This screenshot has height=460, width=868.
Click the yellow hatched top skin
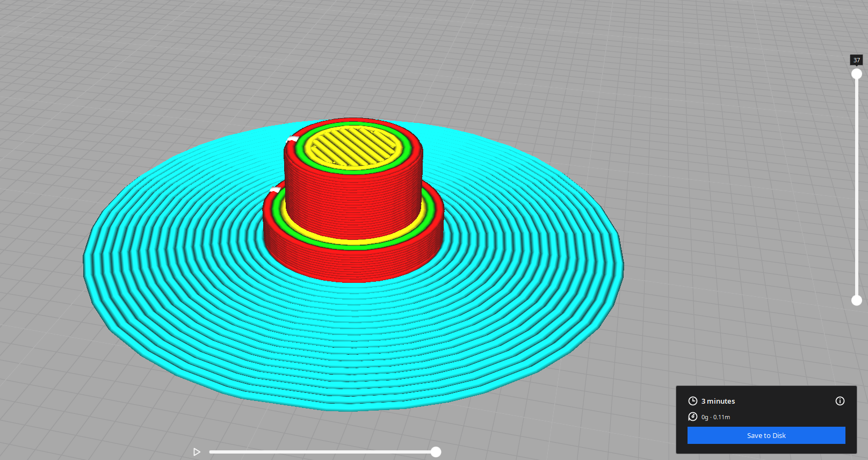tap(355, 146)
